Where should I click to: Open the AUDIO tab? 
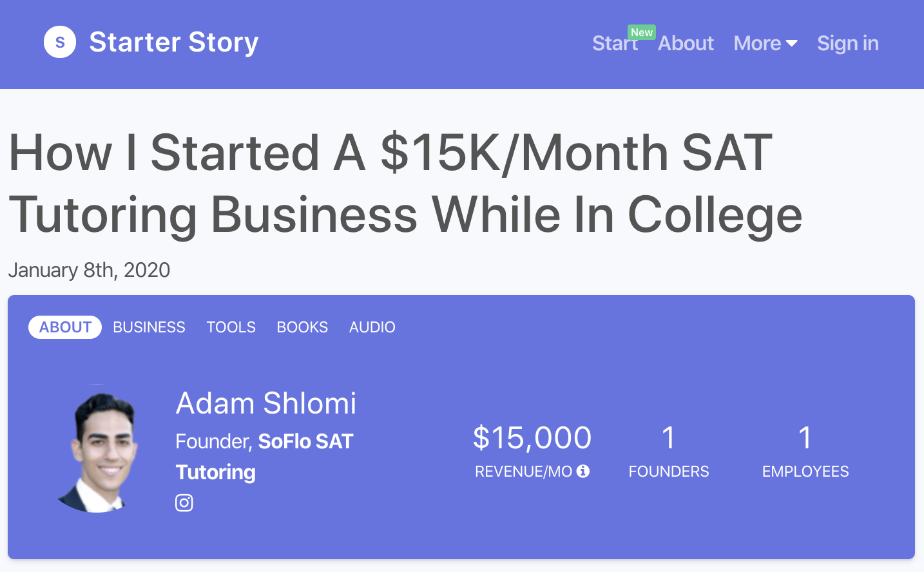372,327
